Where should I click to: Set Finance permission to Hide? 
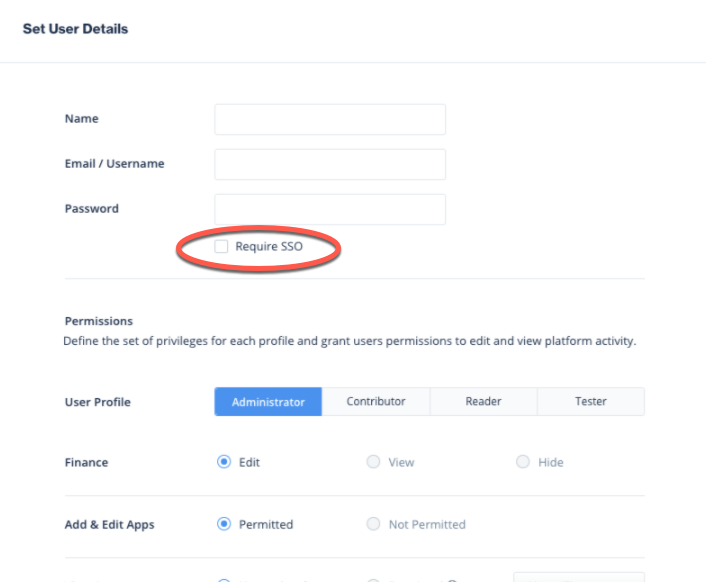[523, 462]
